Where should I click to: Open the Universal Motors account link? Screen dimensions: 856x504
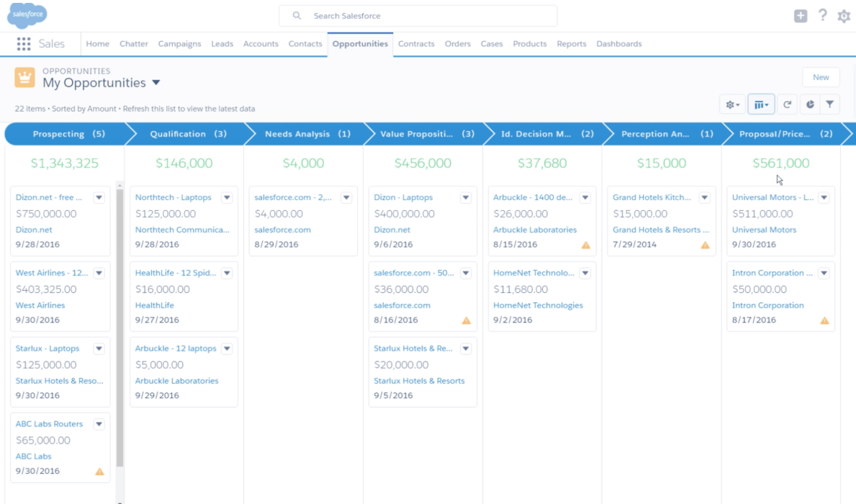(x=765, y=230)
